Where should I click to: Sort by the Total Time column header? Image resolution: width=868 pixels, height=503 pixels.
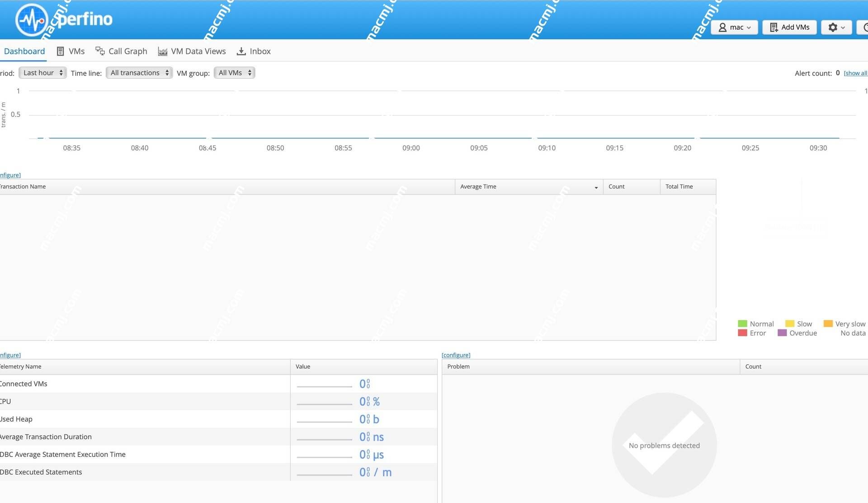(x=688, y=187)
